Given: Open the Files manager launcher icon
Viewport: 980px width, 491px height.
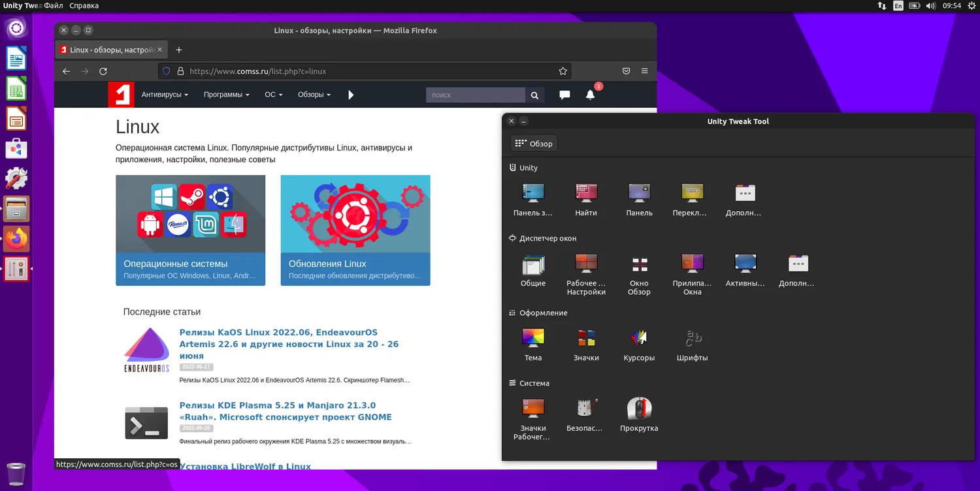Looking at the screenshot, I should 16,209.
